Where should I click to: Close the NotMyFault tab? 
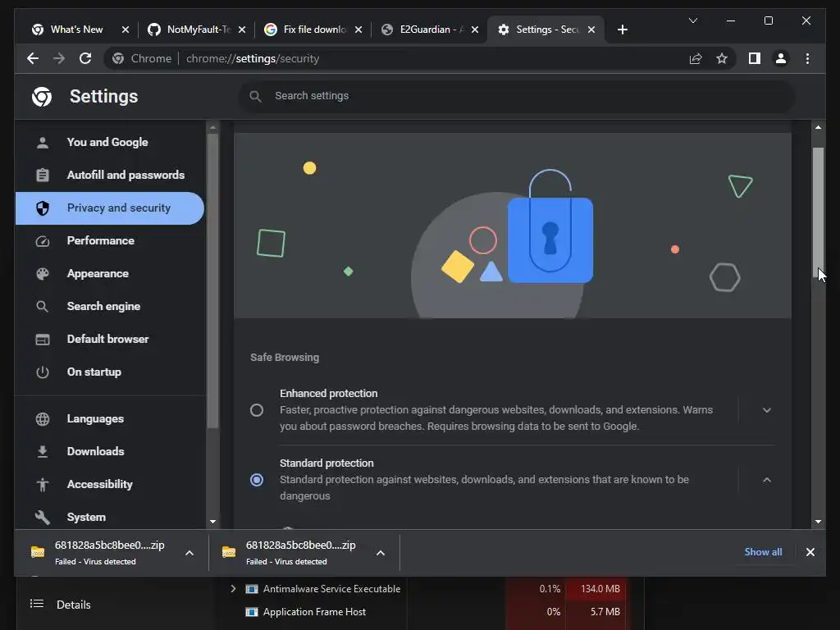(242, 30)
